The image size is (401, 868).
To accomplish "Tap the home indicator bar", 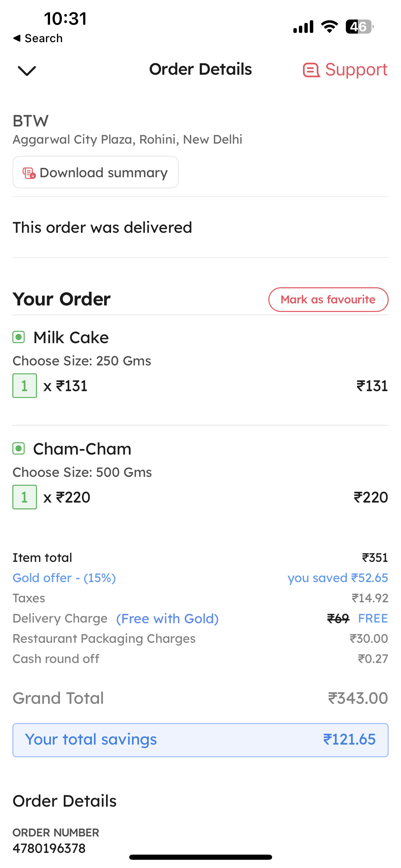I will (200, 857).
